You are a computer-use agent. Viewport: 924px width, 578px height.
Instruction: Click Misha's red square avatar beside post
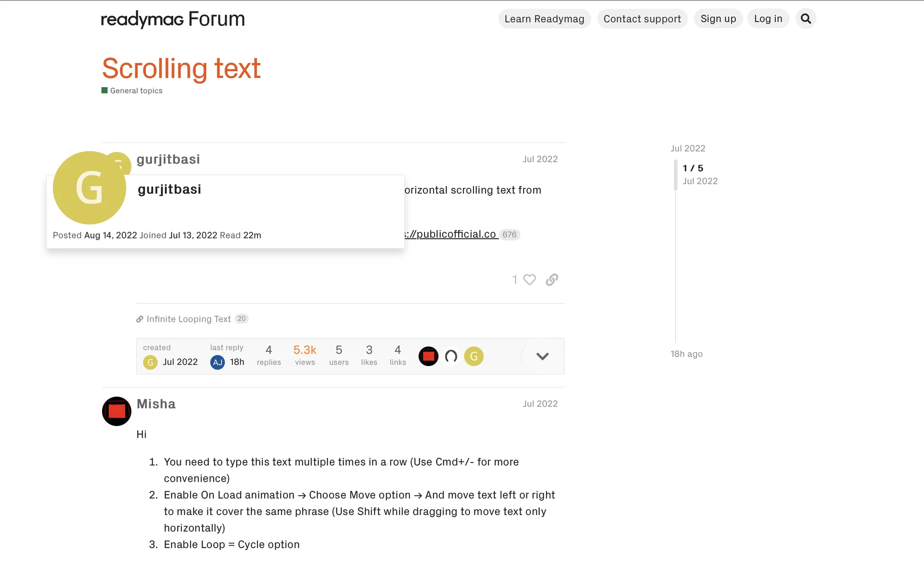click(116, 411)
